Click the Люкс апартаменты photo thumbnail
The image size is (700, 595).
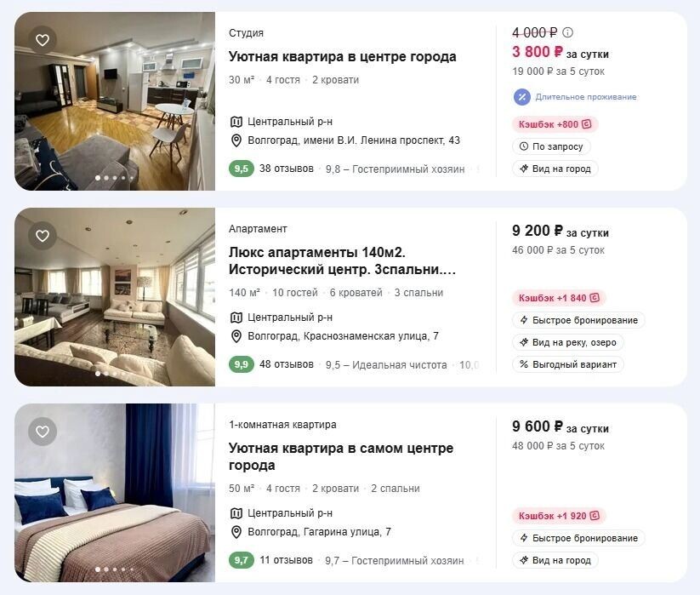tap(117, 296)
